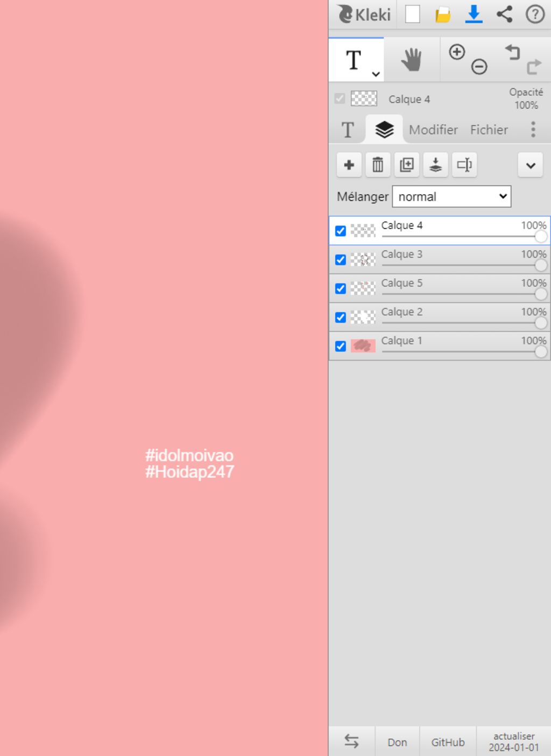The height and width of the screenshot is (756, 551).
Task: Click Calque 3 opacity slider handle
Action: pos(541,265)
